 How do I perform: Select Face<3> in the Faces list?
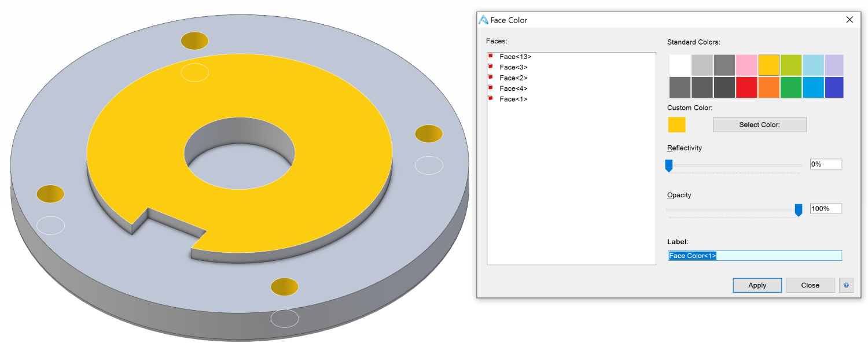pos(513,67)
